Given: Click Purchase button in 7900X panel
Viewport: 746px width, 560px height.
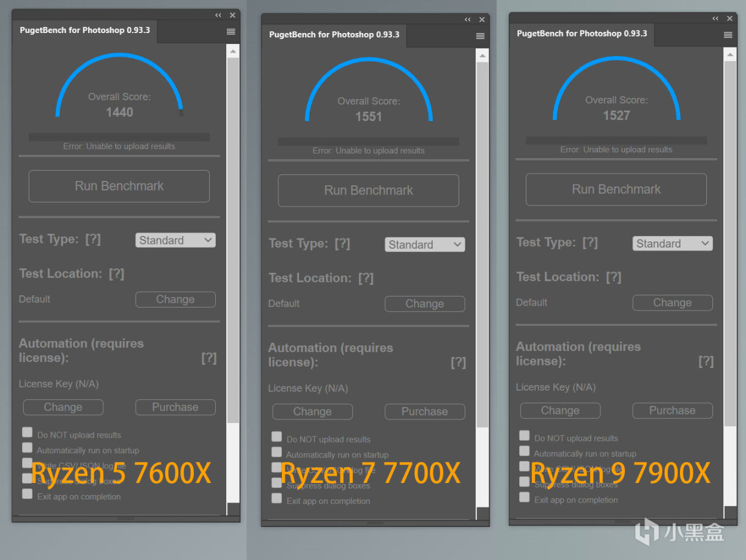Looking at the screenshot, I should 673,410.
